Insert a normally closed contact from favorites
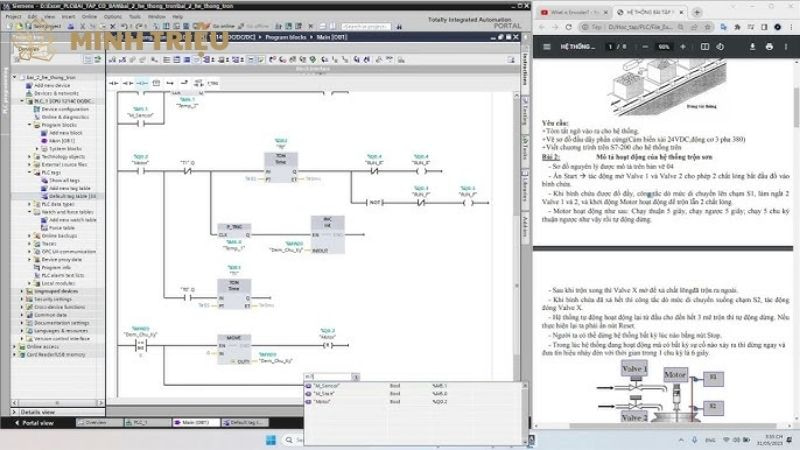The height and width of the screenshot is (450, 800). 127,83
